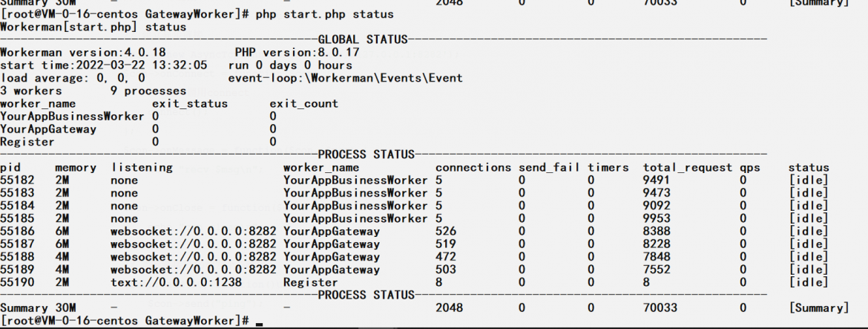The height and width of the screenshot is (329, 868).
Task: Select pid 55184
Action: [x=17, y=206]
